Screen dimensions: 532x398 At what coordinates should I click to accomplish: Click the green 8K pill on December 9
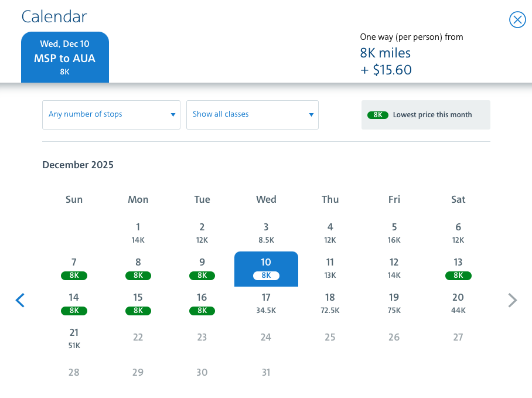(x=202, y=275)
